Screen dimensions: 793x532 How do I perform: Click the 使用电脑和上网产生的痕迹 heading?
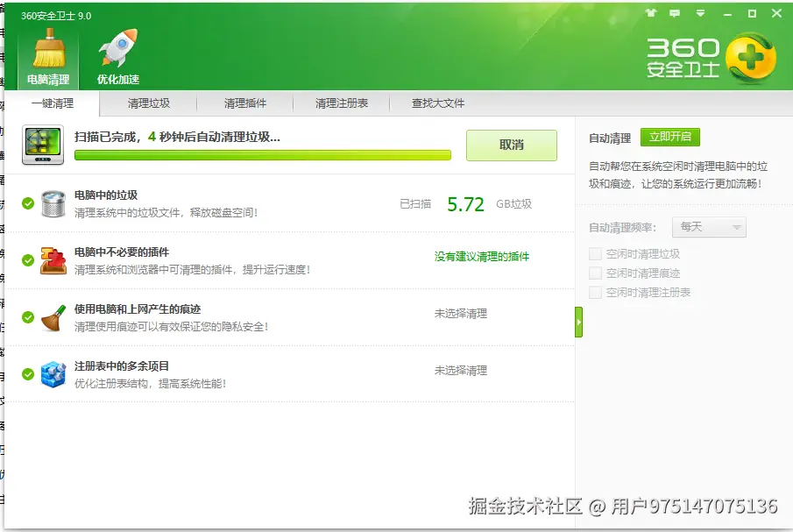click(138, 309)
